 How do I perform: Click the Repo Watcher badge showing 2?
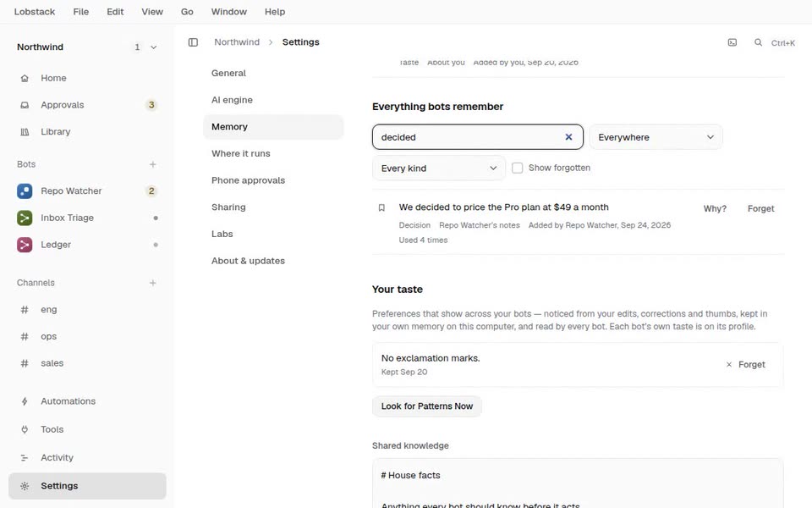tap(151, 191)
